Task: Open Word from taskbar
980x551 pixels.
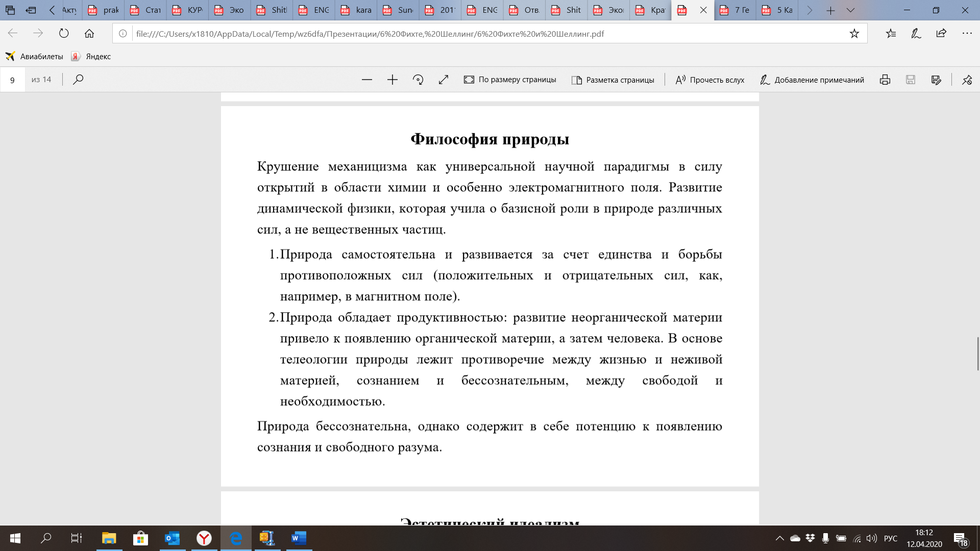Action: point(299,538)
